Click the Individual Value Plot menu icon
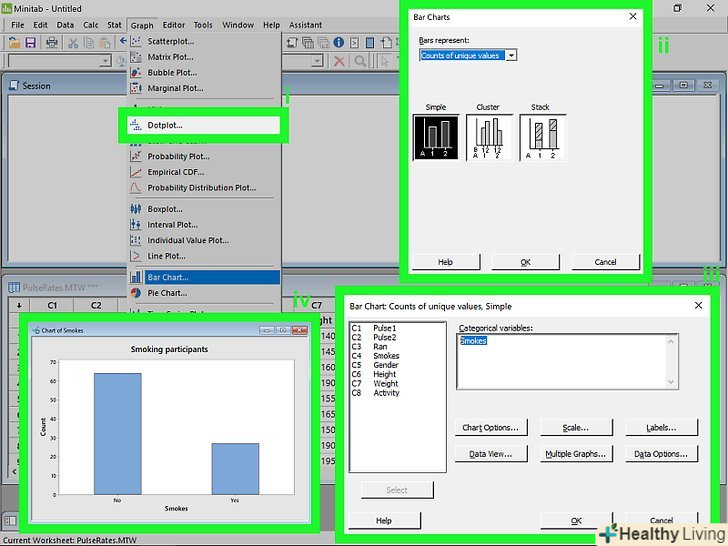 pos(136,240)
